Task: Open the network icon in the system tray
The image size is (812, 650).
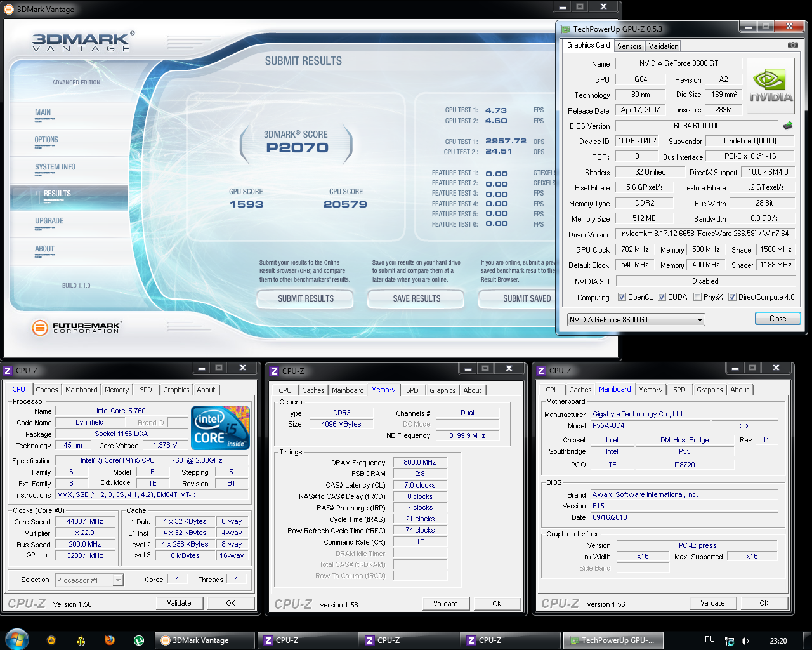Action: coord(729,641)
